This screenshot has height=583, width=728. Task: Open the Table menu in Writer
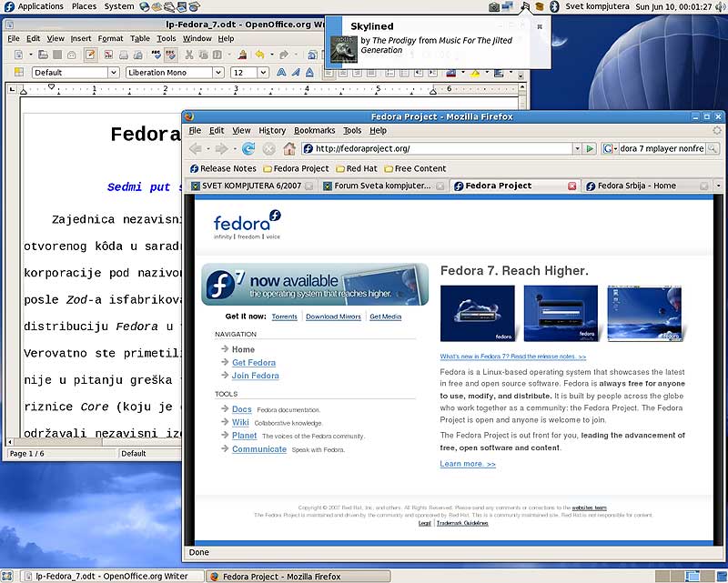pyautogui.click(x=140, y=38)
